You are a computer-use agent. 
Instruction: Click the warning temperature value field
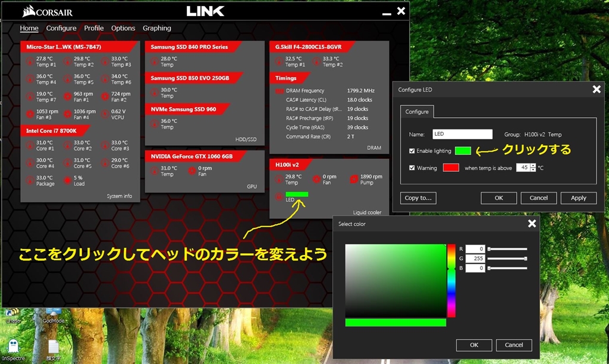click(523, 168)
